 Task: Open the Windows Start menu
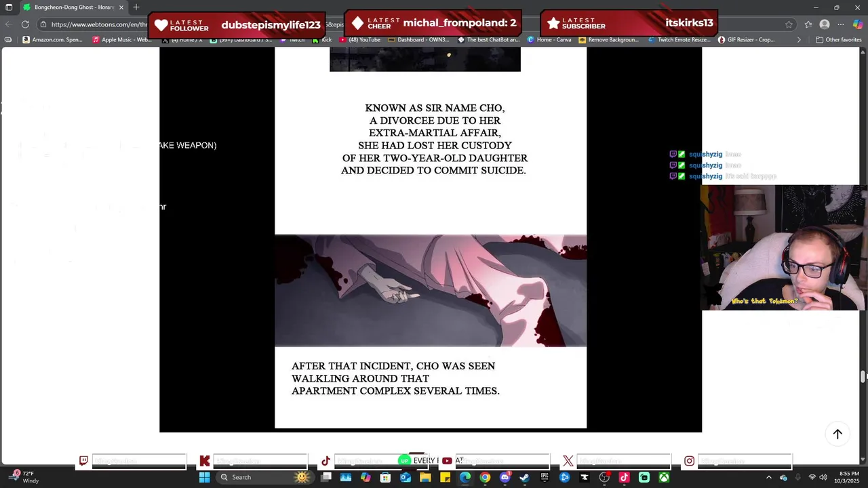204,477
